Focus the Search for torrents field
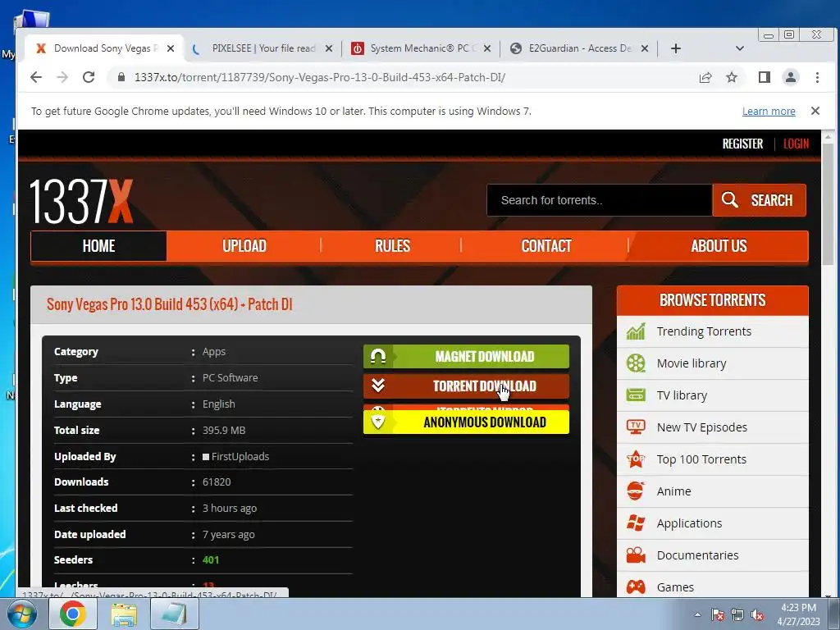 [600, 200]
